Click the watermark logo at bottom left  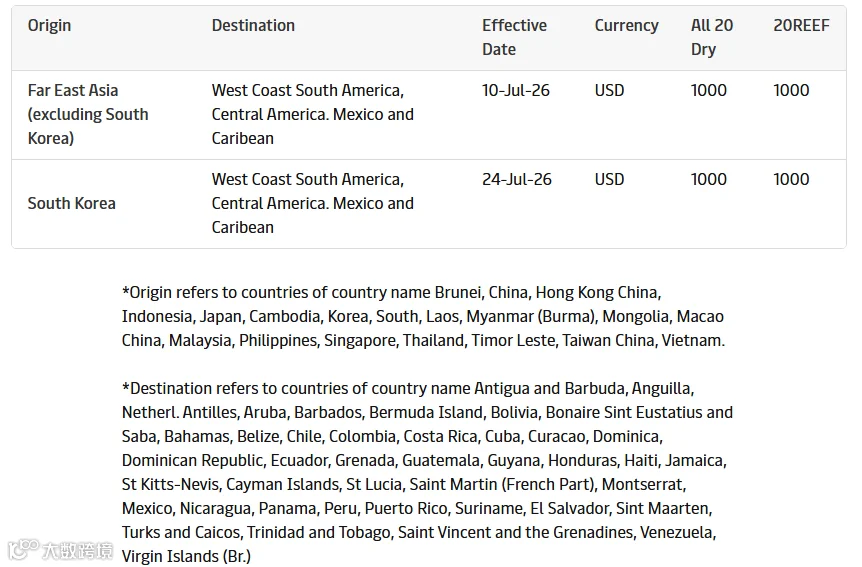click(60, 549)
